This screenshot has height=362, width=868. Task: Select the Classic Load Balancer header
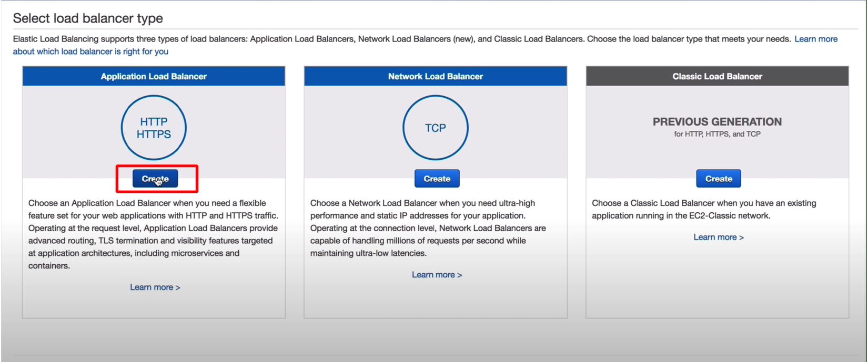point(718,76)
